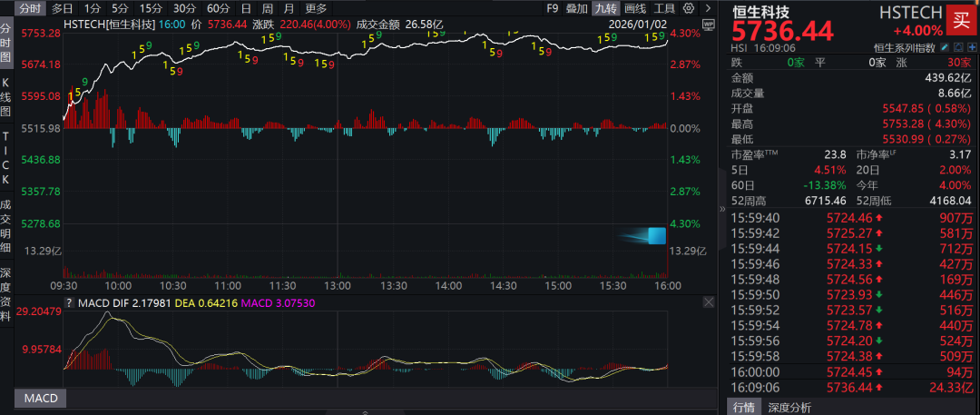Click the red 买 buy button
The image size is (980, 415).
click(x=957, y=18)
